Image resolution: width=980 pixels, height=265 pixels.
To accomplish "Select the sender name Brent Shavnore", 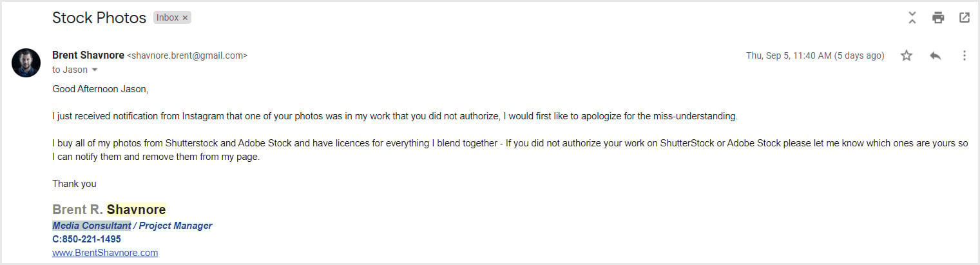I will tap(88, 55).
